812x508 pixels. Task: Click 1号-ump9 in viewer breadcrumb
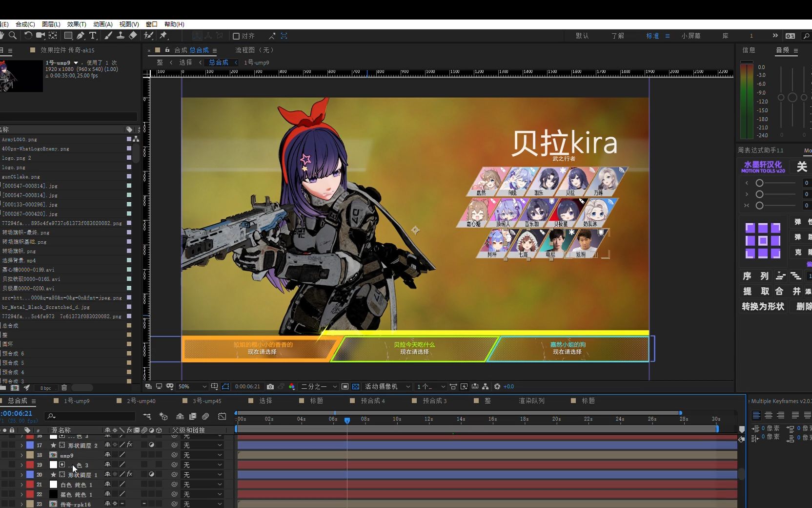[257, 63]
